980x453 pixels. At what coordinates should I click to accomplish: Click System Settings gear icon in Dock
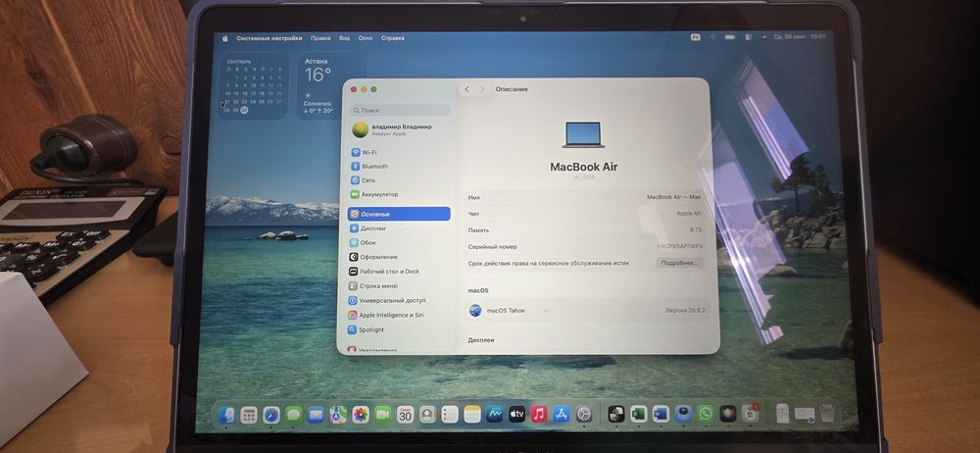(x=584, y=414)
